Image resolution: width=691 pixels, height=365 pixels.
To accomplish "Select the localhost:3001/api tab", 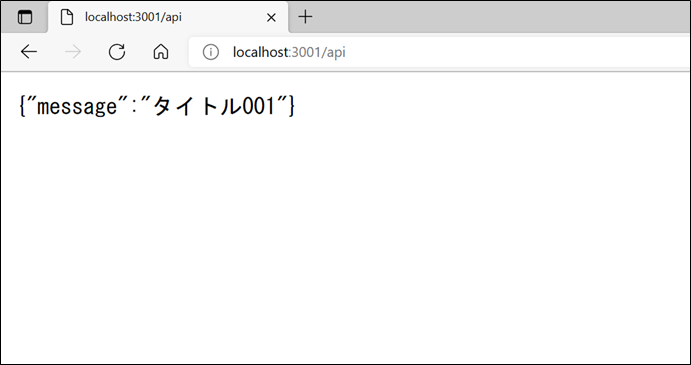I will click(168, 17).
